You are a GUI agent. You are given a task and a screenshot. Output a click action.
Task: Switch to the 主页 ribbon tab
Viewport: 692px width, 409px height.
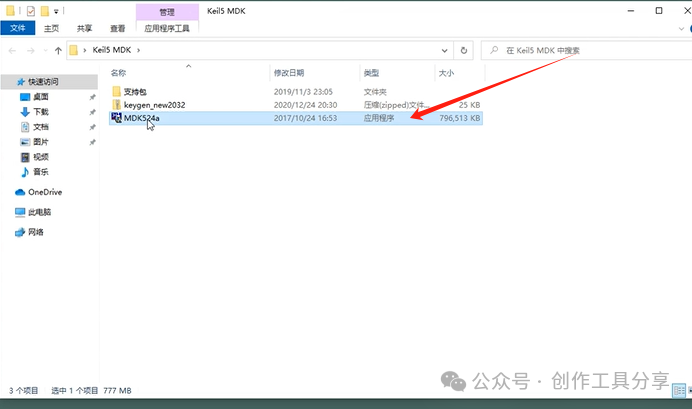[51, 28]
